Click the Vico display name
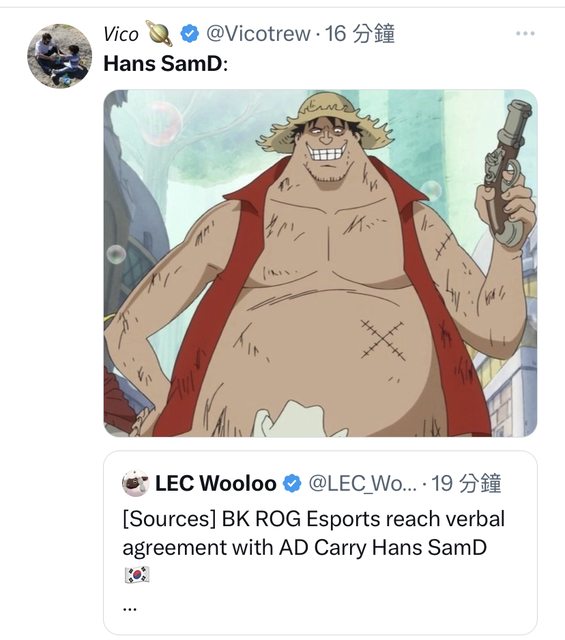565x640 pixels. point(121,34)
